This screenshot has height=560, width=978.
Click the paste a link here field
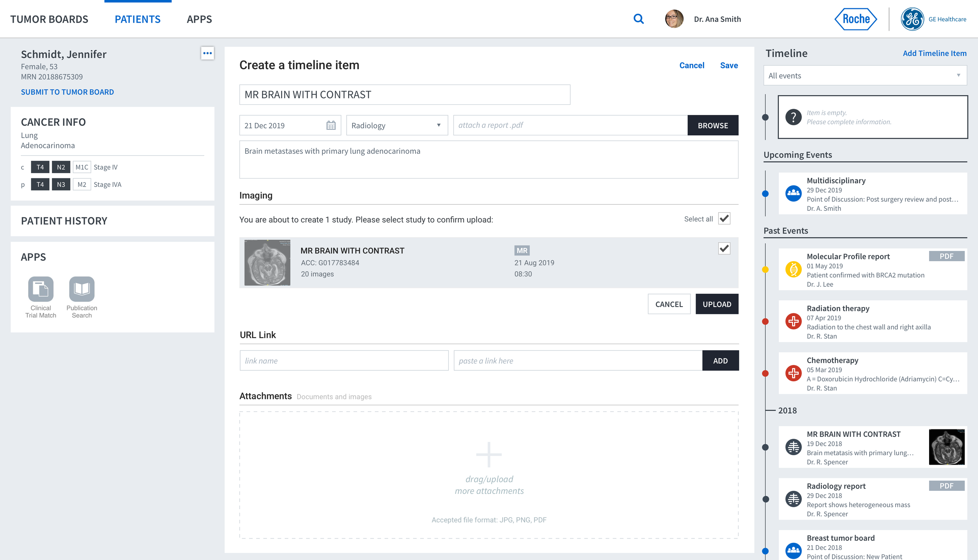pyautogui.click(x=577, y=361)
